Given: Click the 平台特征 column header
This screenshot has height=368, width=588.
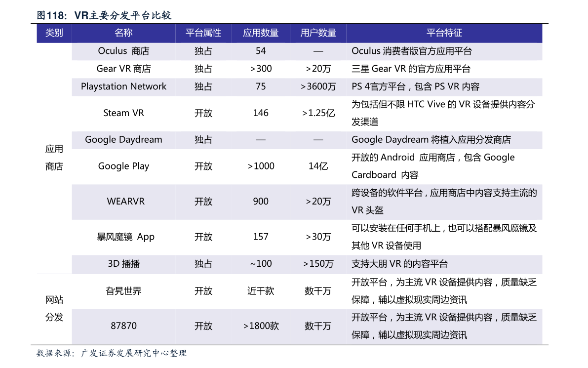Looking at the screenshot, I should pos(444,33).
